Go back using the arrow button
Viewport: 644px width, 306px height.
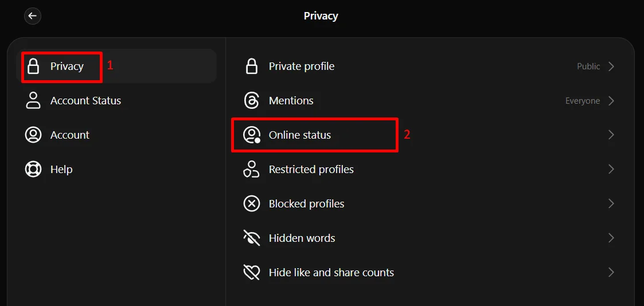tap(33, 17)
